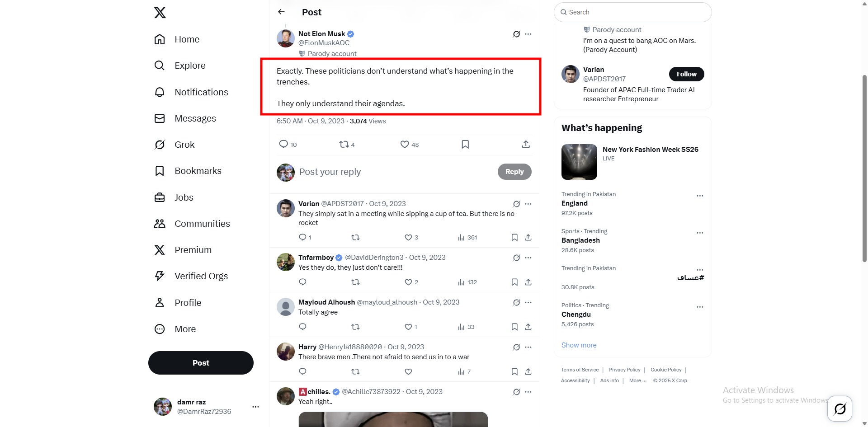Bookmark the Not Elon Musk post
The image size is (868, 427).
pos(465,144)
